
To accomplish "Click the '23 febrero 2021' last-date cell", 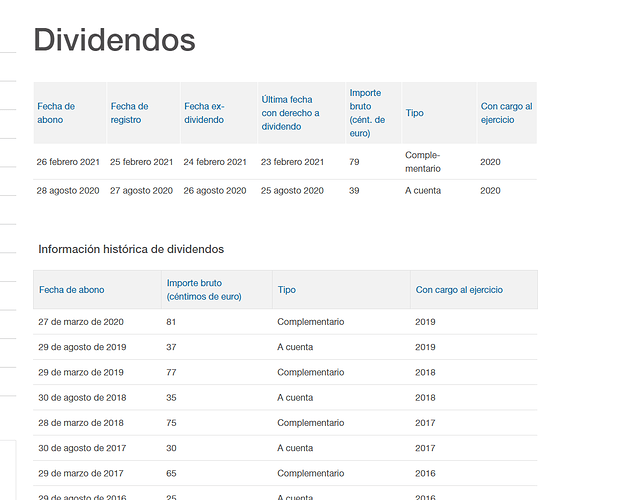I will 292,162.
